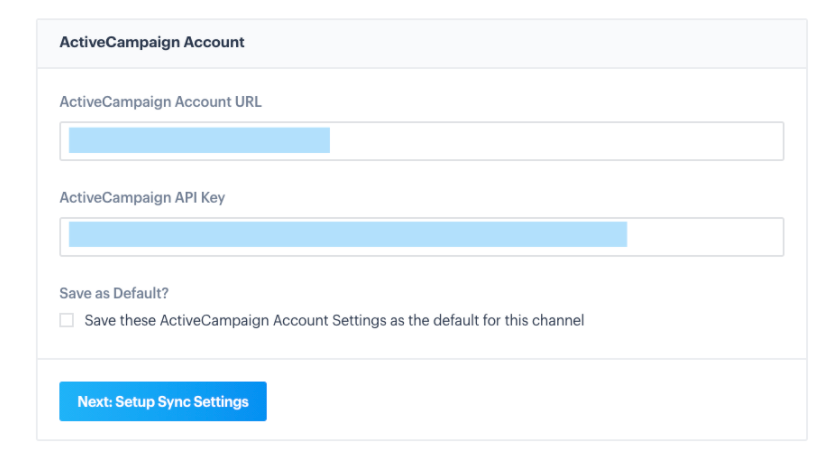824x466 pixels.
Task: Click the 'ActiveCampaign API Key' field label
Action: 142,198
